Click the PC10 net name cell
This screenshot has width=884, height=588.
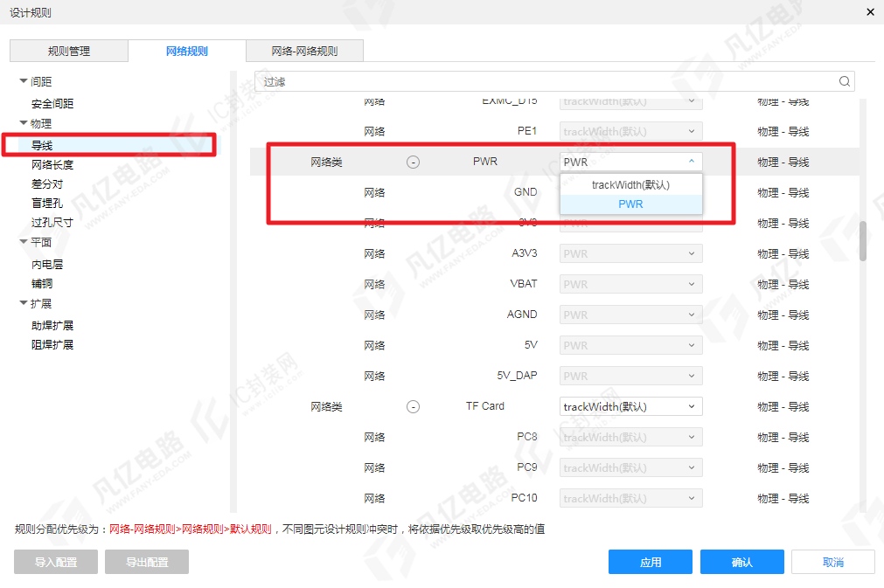(525, 498)
